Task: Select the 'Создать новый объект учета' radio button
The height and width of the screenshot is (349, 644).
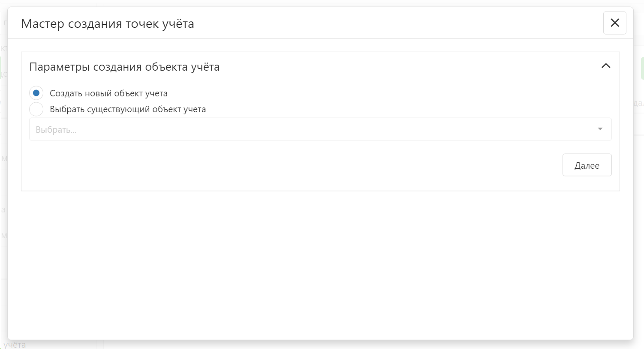Action: click(36, 93)
